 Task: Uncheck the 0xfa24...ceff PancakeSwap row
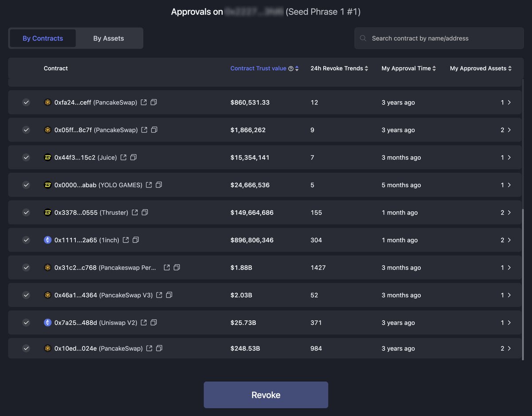[x=26, y=102]
